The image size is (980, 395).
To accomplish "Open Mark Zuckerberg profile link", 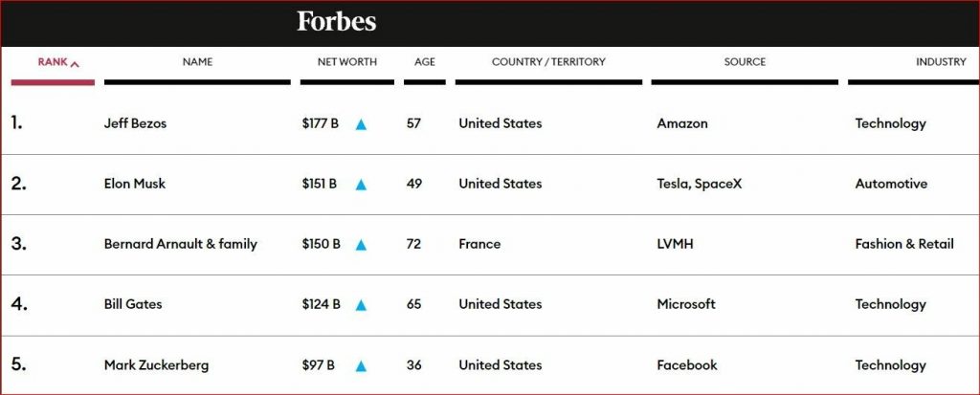I will 156,365.
